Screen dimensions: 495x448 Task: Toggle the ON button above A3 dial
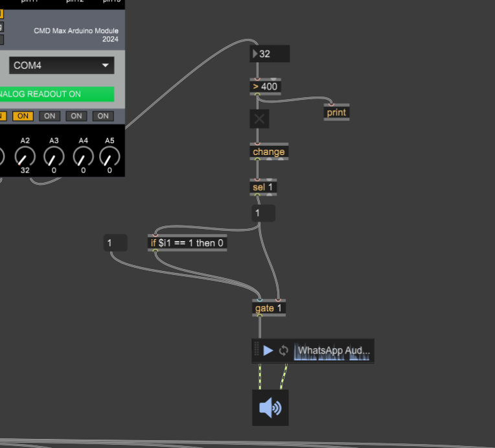(x=49, y=116)
